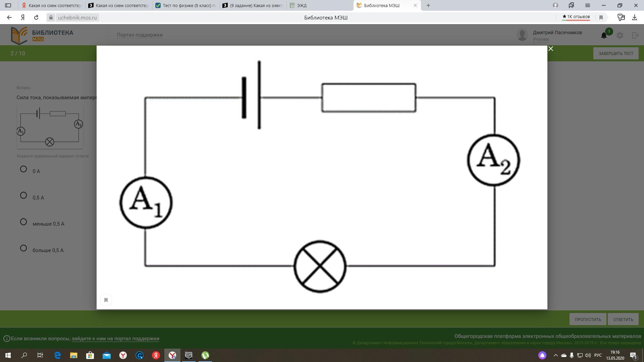The width and height of the screenshot is (644, 362).
Task: Click the small circuit diagram thumbnail
Action: coord(50,127)
